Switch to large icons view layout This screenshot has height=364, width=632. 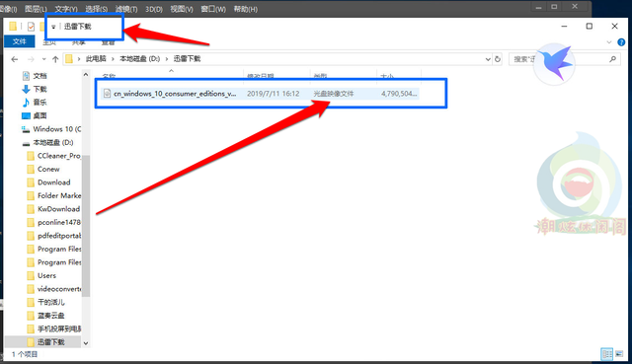619,354
